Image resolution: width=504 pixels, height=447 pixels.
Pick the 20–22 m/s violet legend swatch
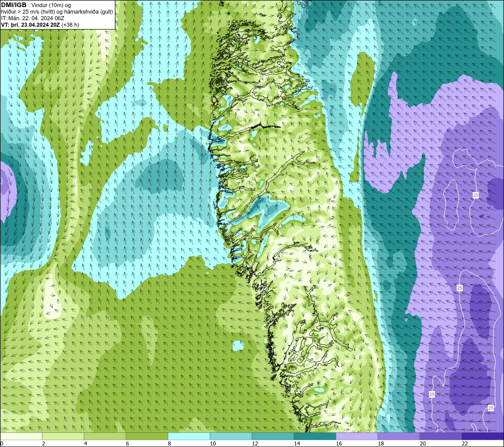coord(441,436)
